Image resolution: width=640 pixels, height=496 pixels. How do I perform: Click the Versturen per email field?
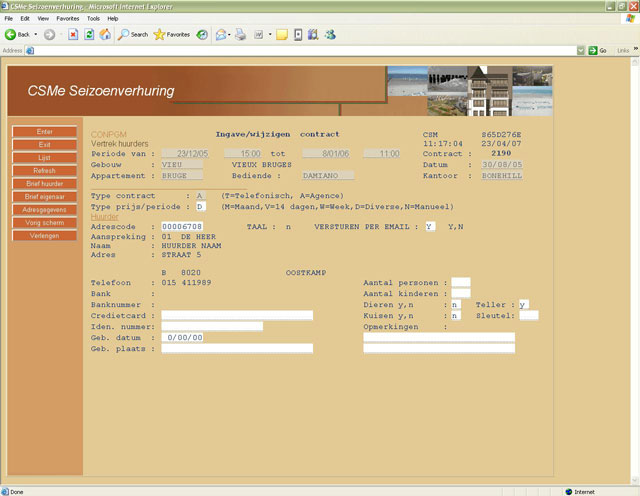click(x=429, y=227)
